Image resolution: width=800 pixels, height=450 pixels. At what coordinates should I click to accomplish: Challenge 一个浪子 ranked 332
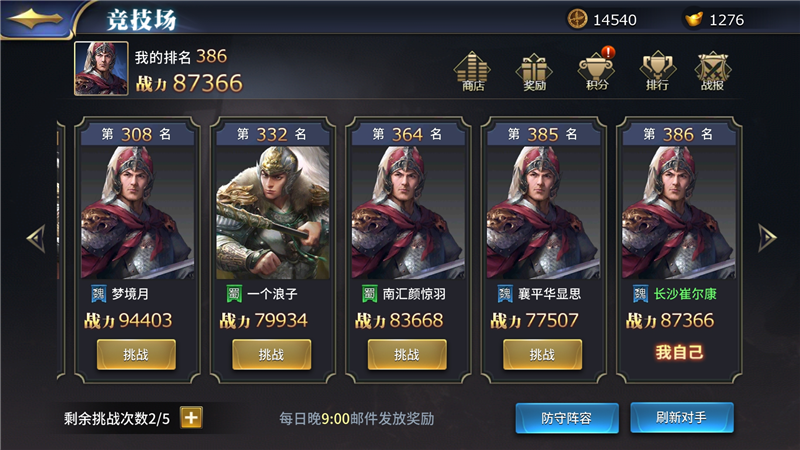pos(271,354)
